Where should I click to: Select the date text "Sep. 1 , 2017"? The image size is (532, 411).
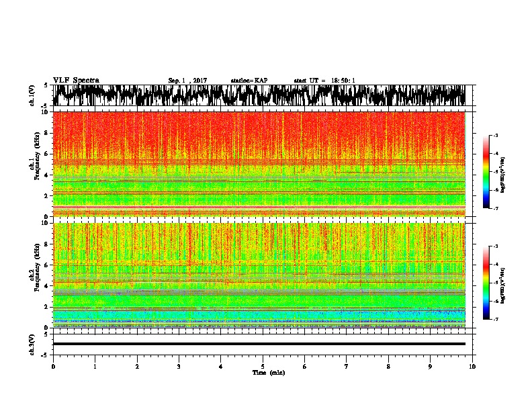(187, 81)
